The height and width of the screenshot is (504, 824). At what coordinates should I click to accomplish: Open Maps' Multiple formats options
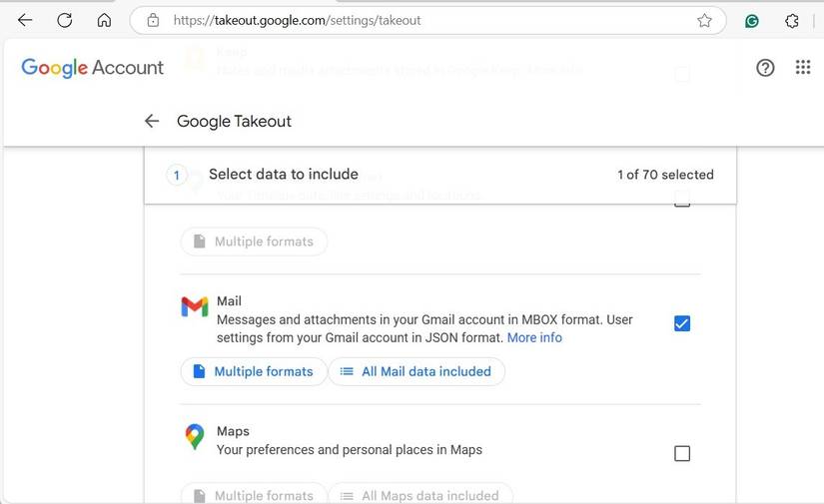254,495
